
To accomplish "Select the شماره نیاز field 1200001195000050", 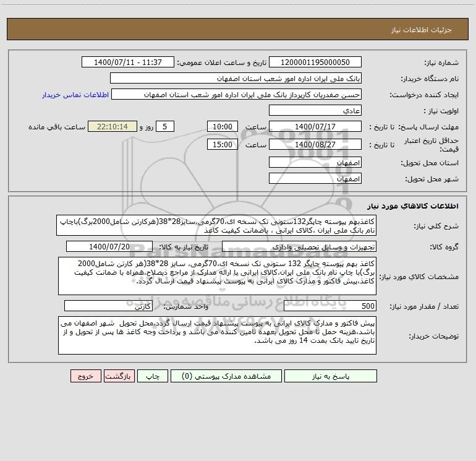I will 315,62.
